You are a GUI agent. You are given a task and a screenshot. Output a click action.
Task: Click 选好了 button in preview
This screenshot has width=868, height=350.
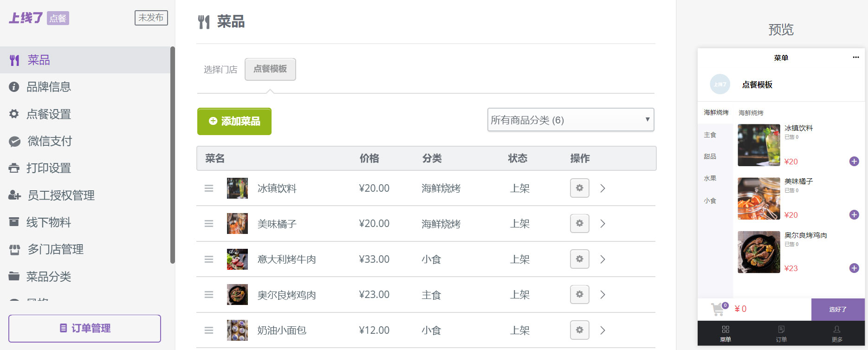[838, 309]
